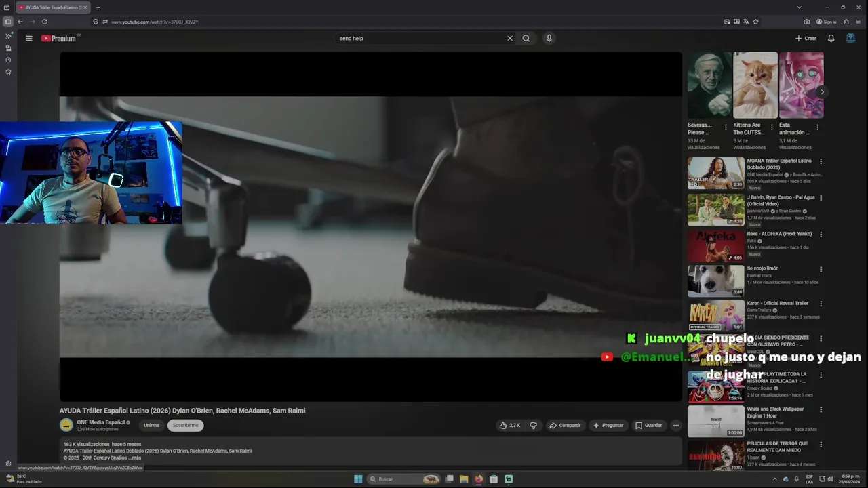The width and height of the screenshot is (868, 488).
Task: Open the 'Severus... Please' short
Action: (709, 85)
